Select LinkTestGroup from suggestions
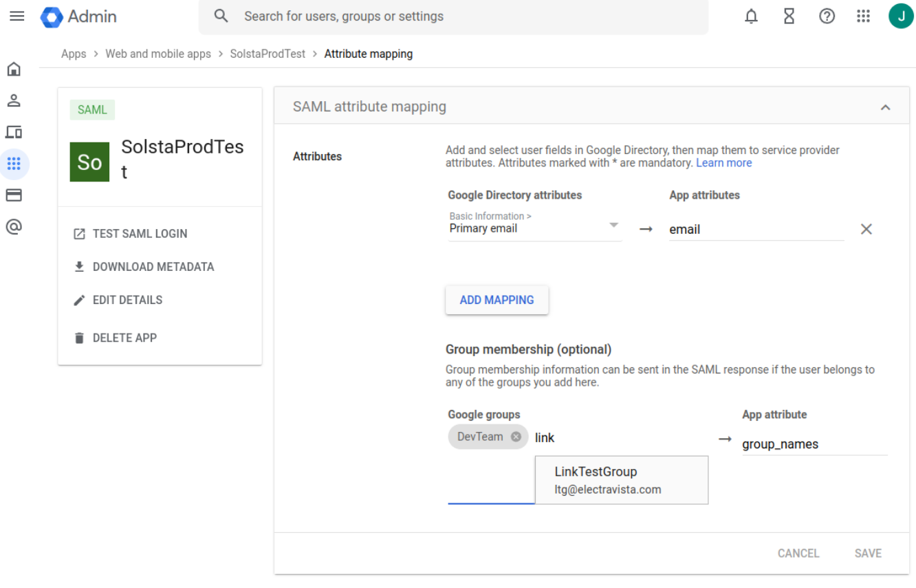 622,480
